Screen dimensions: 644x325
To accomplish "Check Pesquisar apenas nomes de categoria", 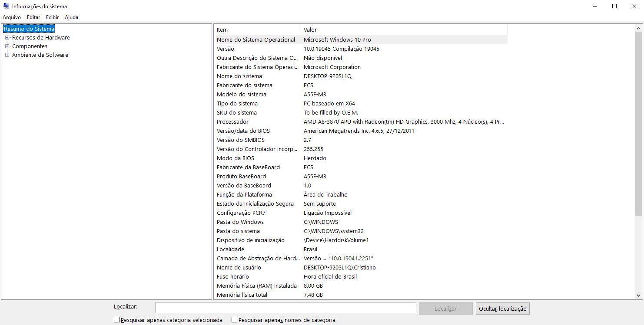I will [234, 320].
